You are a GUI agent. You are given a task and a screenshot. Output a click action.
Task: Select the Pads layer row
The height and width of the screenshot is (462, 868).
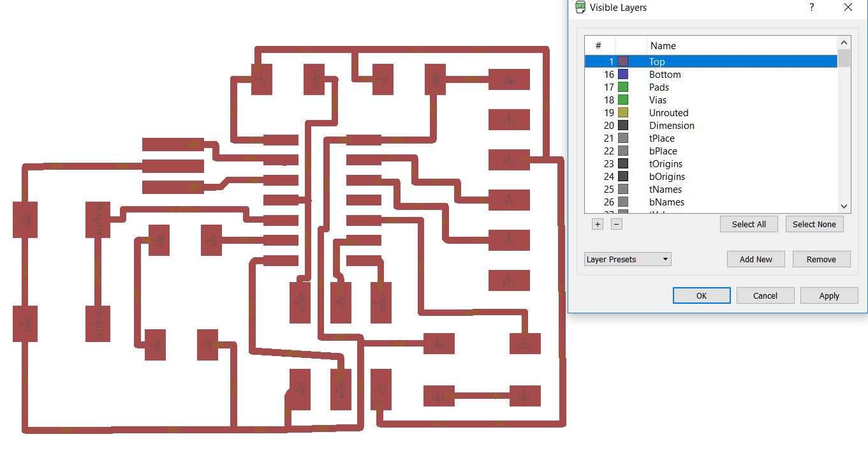(711, 87)
